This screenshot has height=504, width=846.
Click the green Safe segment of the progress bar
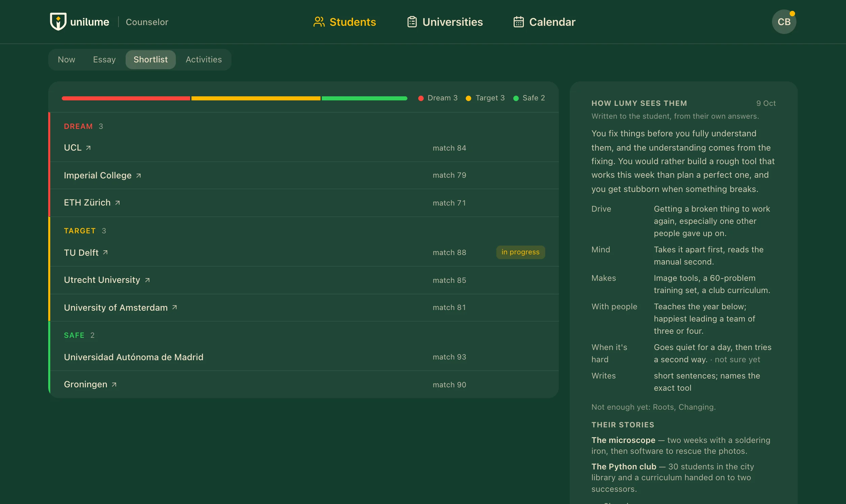(x=364, y=98)
